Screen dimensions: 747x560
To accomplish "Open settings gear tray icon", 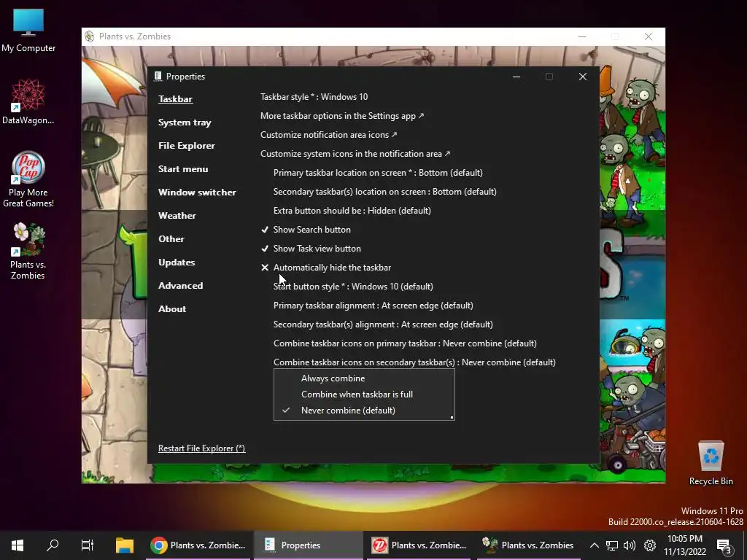I will pos(650,545).
